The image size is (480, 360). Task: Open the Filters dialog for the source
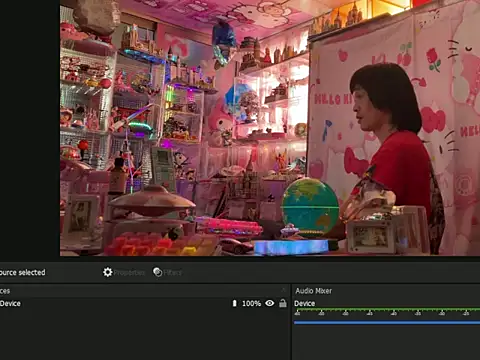click(167, 272)
